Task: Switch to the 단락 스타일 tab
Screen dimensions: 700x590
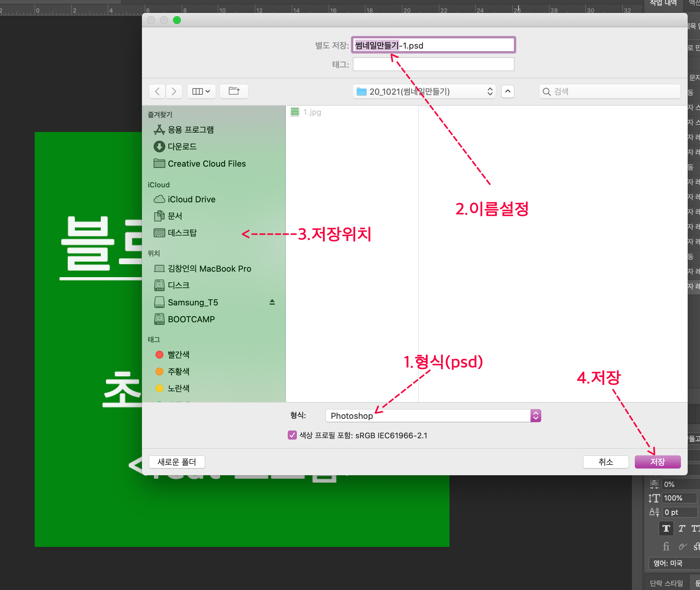Action: 666,583
